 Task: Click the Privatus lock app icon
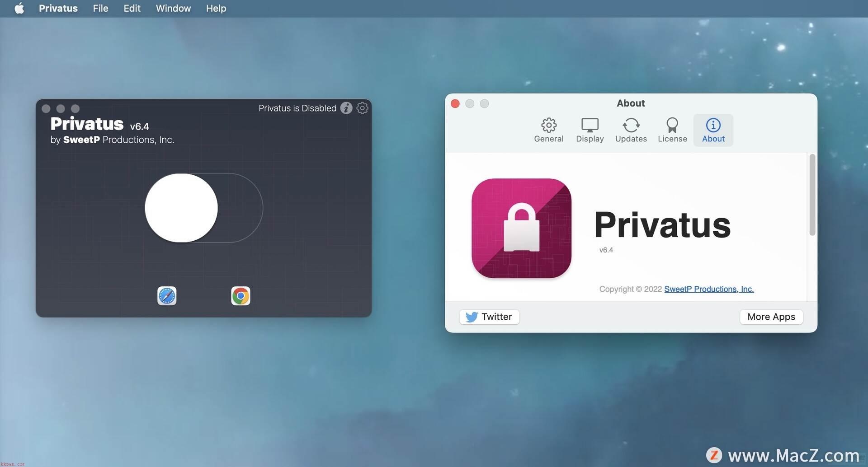pos(521,228)
